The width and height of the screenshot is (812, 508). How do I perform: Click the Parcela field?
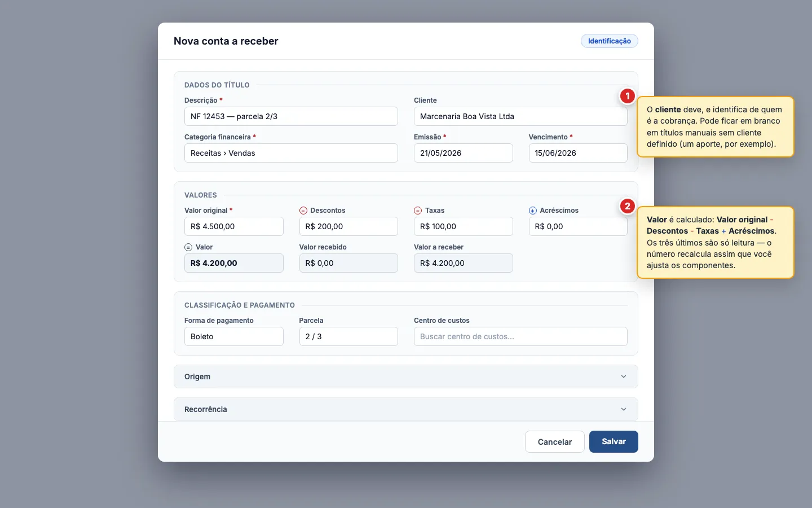(348, 336)
